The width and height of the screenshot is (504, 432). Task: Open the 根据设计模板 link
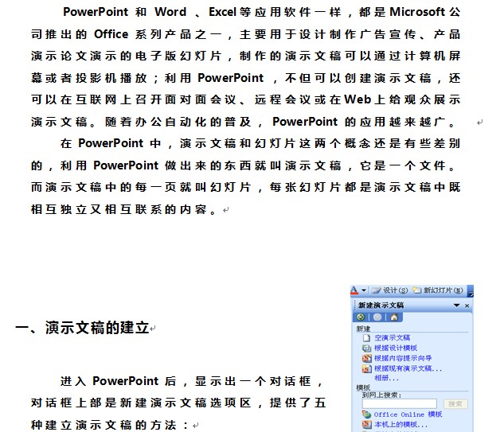[x=396, y=348]
